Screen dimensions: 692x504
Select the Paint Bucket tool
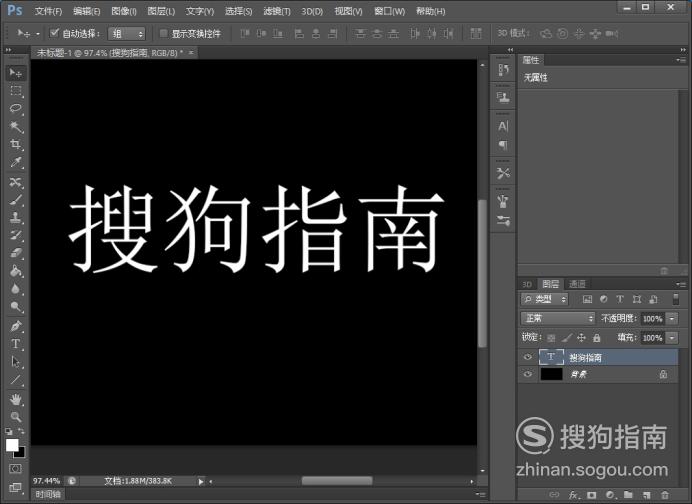(x=16, y=271)
